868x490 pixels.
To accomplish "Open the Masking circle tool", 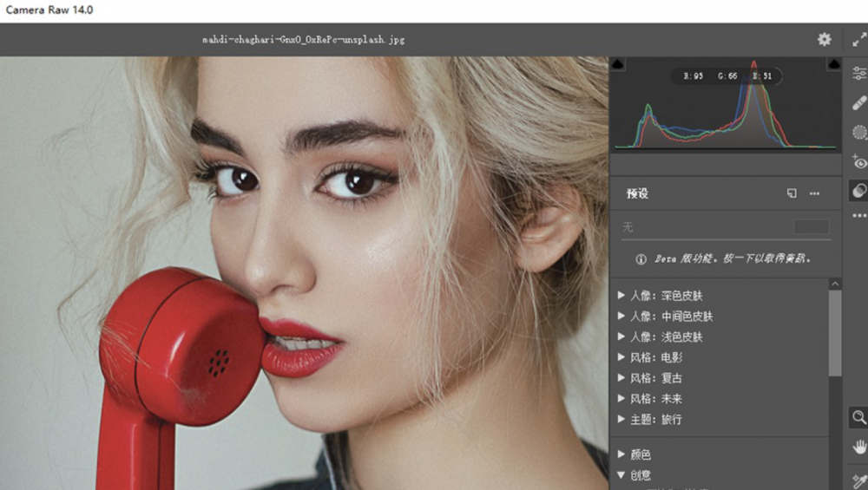I will [x=859, y=132].
